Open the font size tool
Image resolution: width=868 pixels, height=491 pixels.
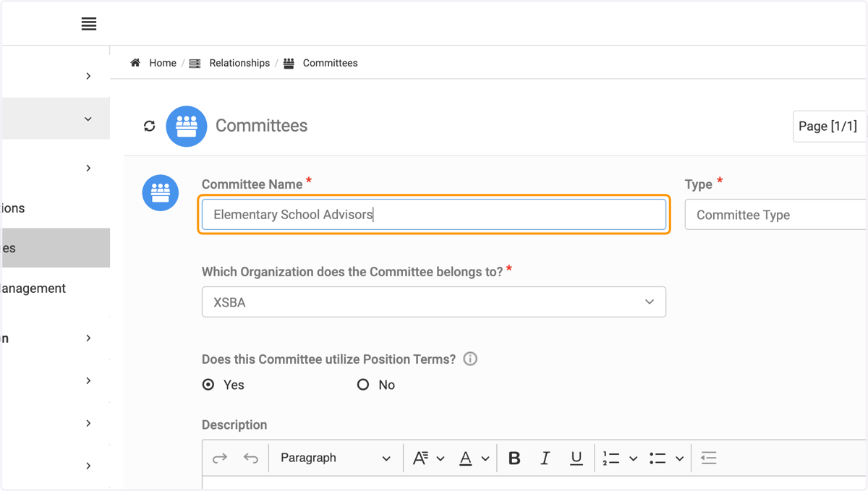coord(420,458)
